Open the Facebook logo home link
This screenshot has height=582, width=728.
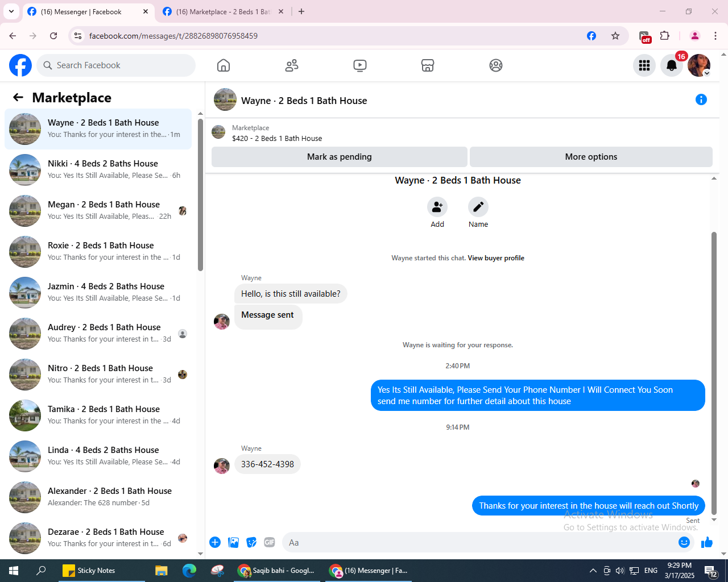click(20, 65)
